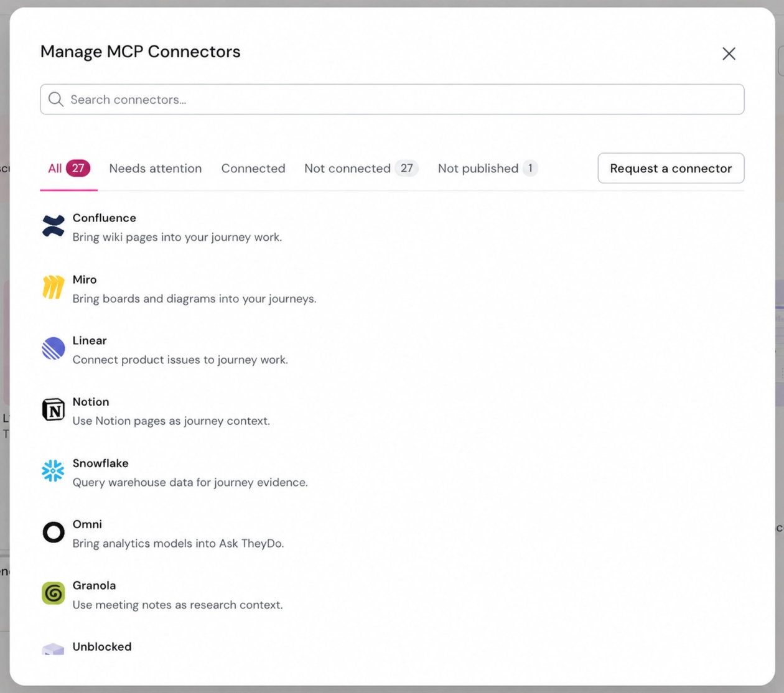The width and height of the screenshot is (784, 693).
Task: Show the Connected tab
Action: (x=253, y=169)
